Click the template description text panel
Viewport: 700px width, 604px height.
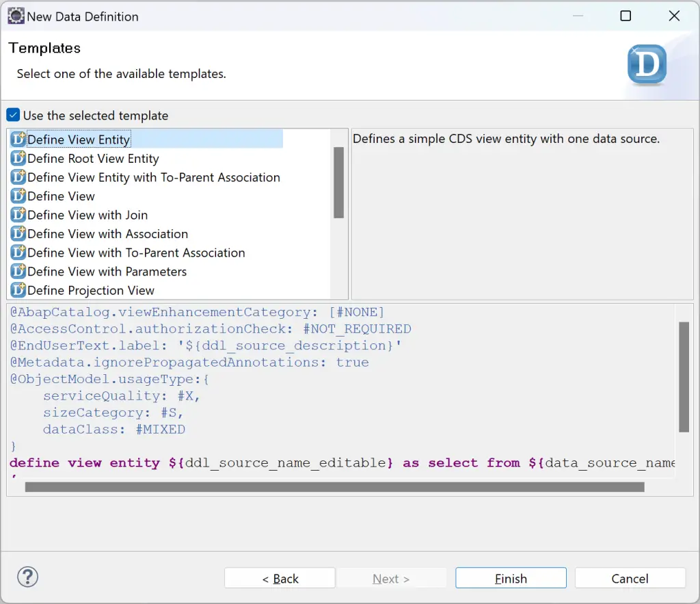[x=522, y=214]
